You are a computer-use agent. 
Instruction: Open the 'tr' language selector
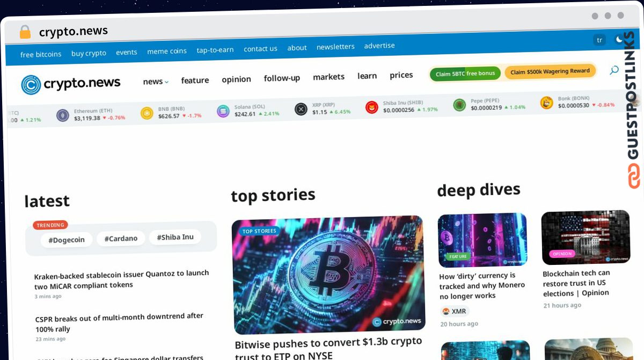[599, 40]
